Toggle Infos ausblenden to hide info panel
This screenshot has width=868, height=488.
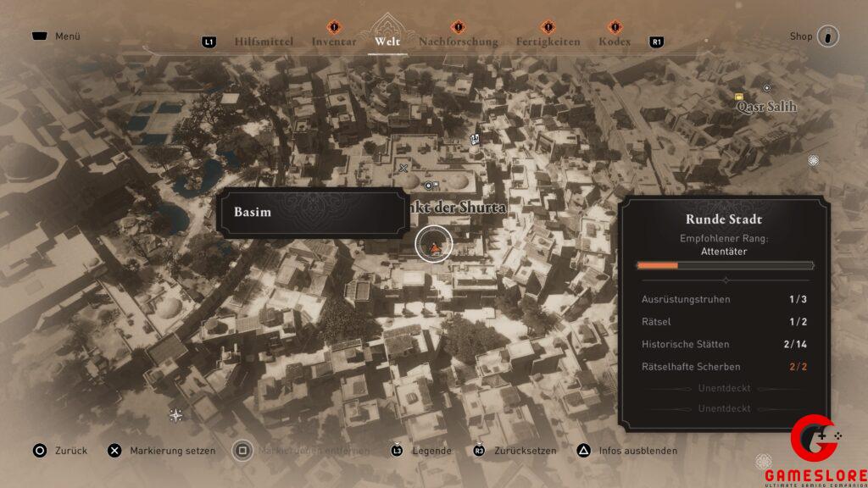coord(584,451)
